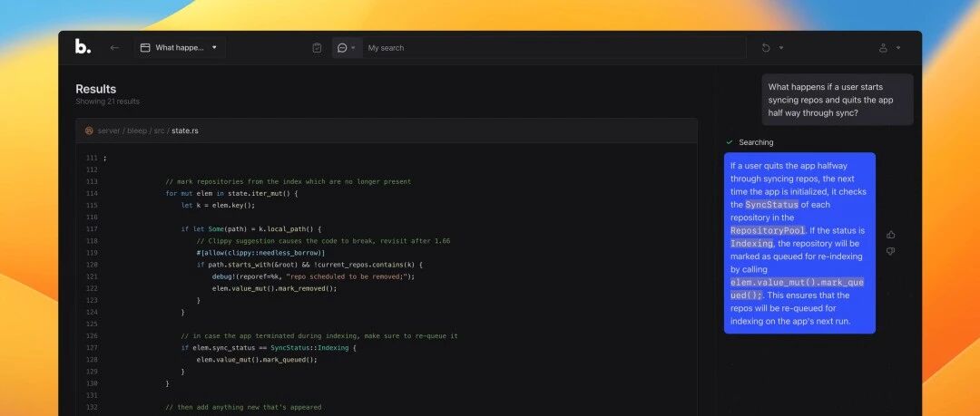Open the 'server' breadcrumb segment
This screenshot has height=416, width=980.
point(109,131)
